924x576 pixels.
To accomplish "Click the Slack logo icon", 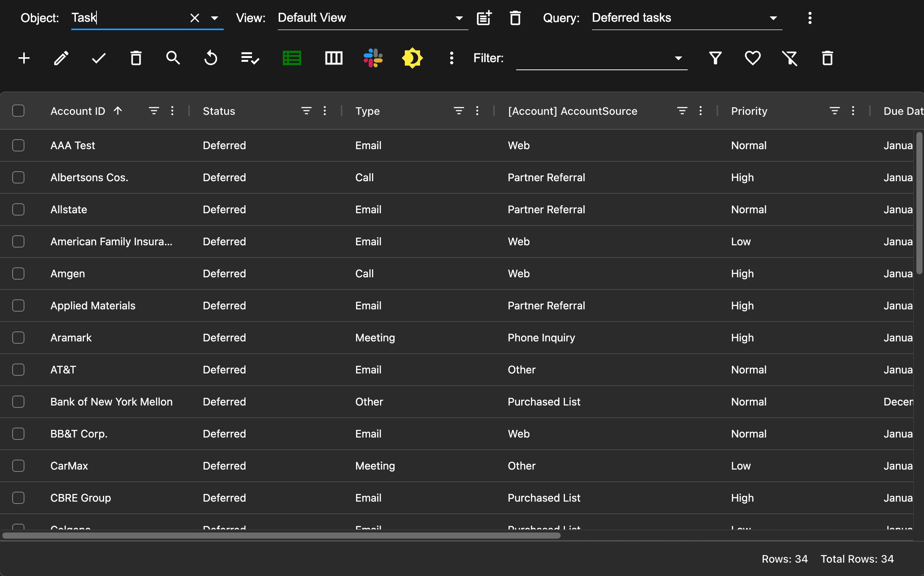I will click(x=373, y=58).
